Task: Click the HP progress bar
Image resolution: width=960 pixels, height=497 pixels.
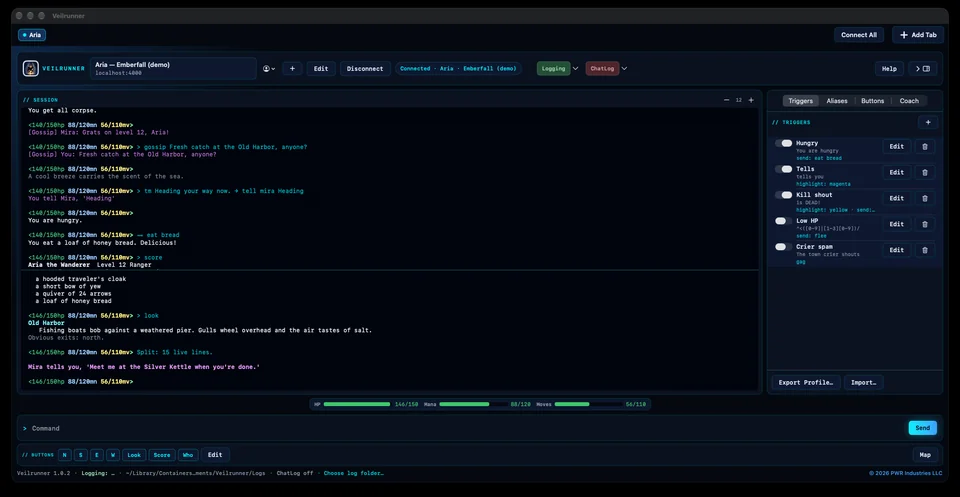Action: point(357,404)
